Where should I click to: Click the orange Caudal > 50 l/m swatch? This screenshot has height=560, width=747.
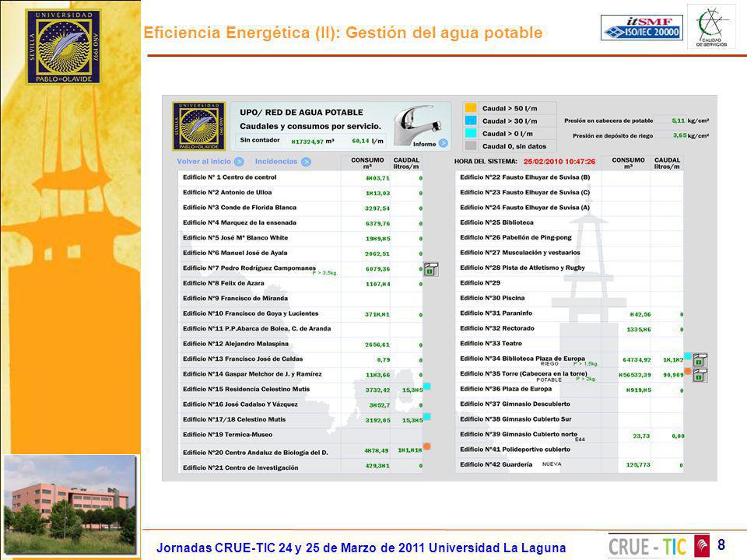point(471,107)
